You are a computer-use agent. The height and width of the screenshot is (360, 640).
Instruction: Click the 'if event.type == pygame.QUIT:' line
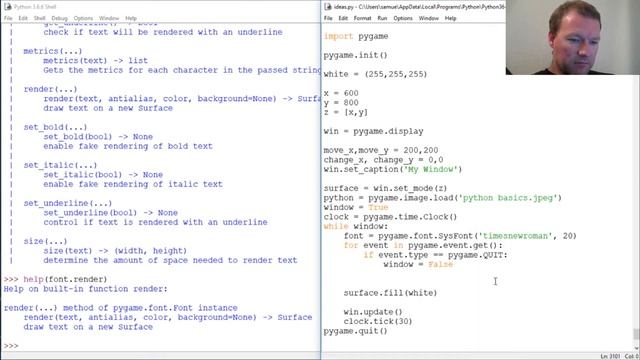[x=436, y=255]
